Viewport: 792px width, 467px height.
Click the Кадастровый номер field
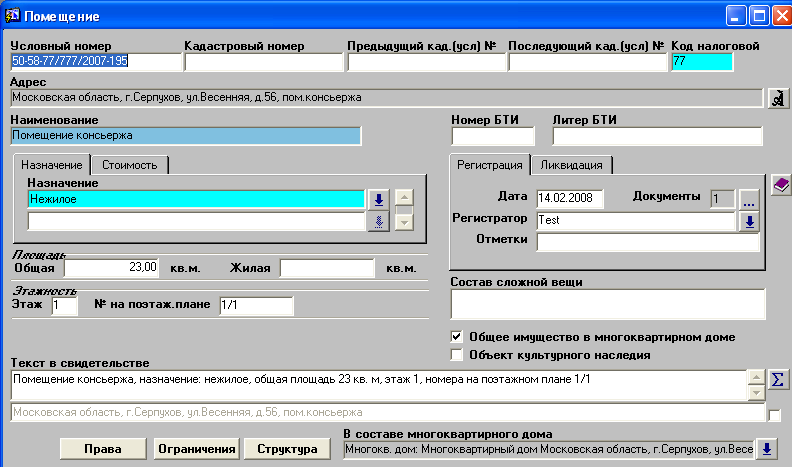coord(264,62)
